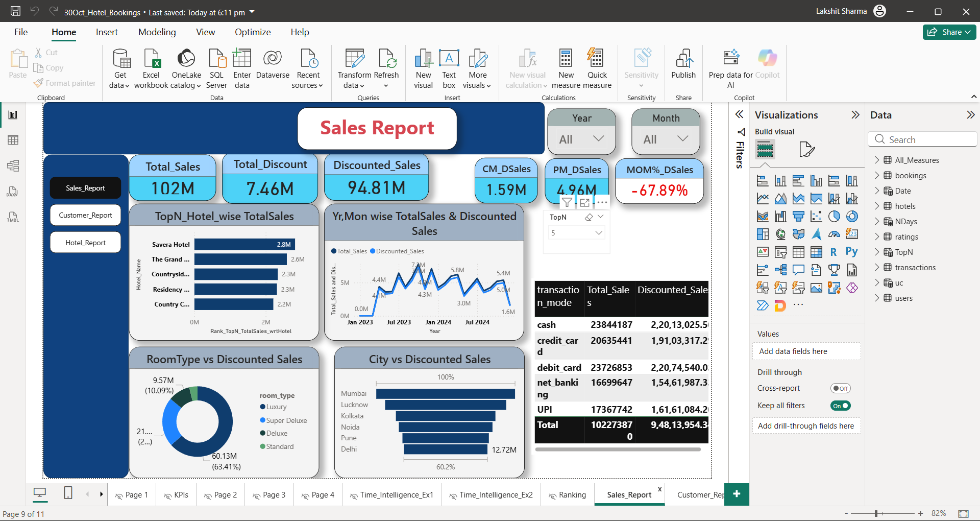Open the Modeling ribbon tab
Screen dimensions: 980x521
pos(157,32)
